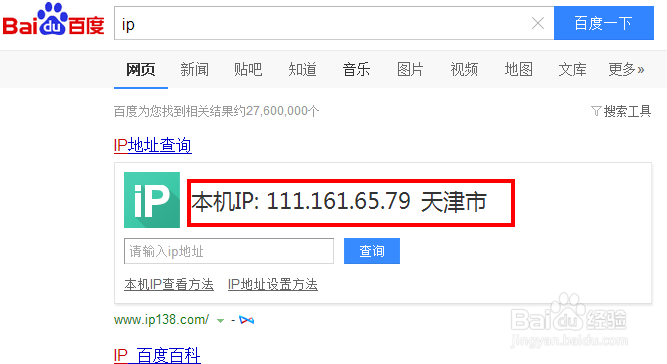Image resolution: width=667 pixels, height=364 pixels.
Task: Focus the main search box containing ip
Action: [334, 23]
